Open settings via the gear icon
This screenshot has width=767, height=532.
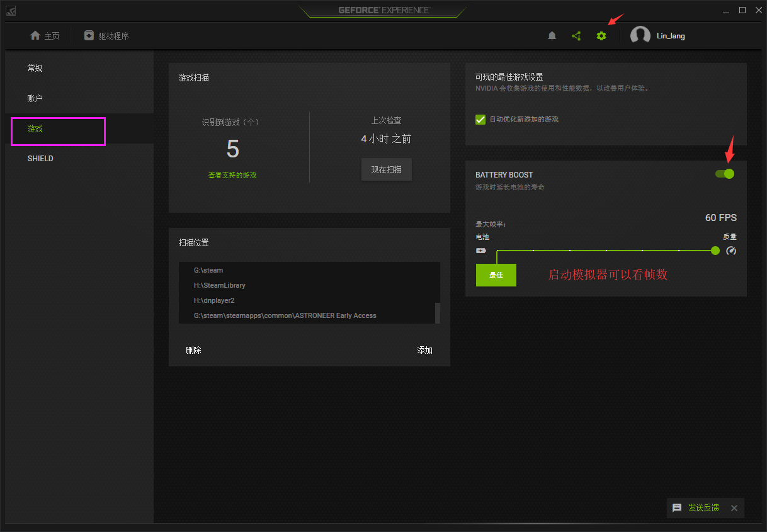[x=601, y=36]
